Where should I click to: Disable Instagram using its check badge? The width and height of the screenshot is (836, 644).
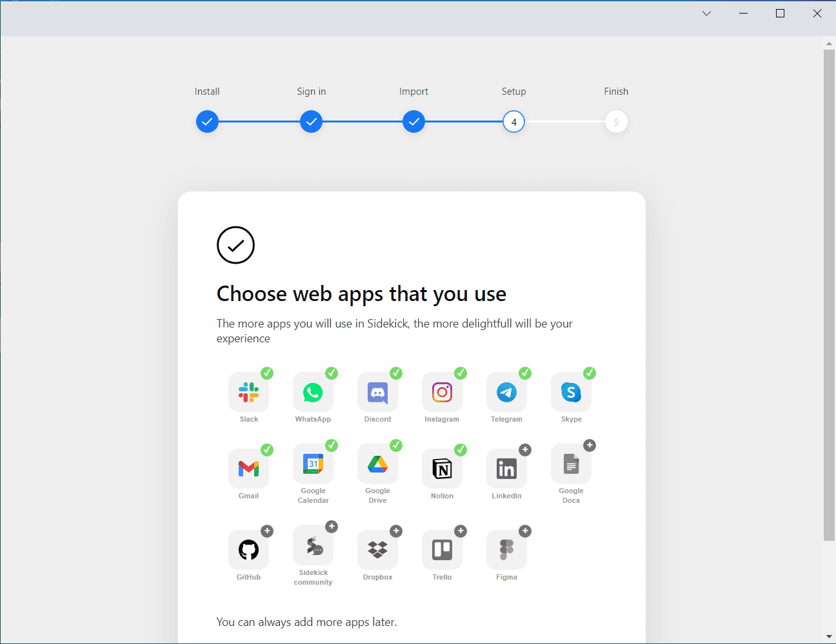[x=461, y=373]
